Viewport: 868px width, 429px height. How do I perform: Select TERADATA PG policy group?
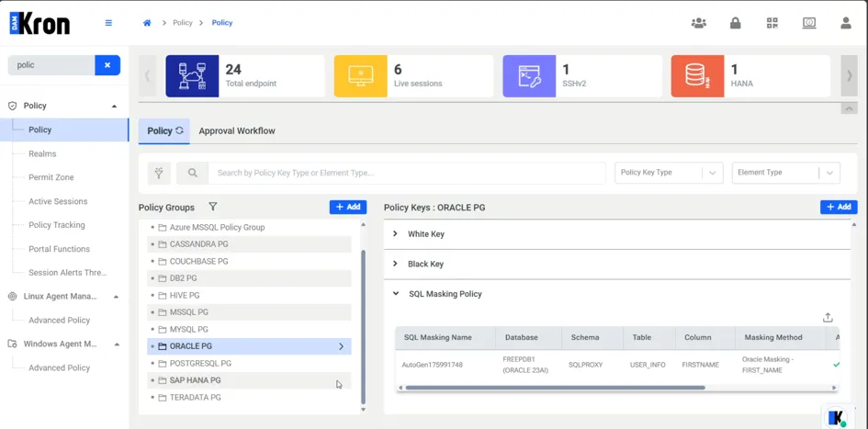pyautogui.click(x=249, y=398)
